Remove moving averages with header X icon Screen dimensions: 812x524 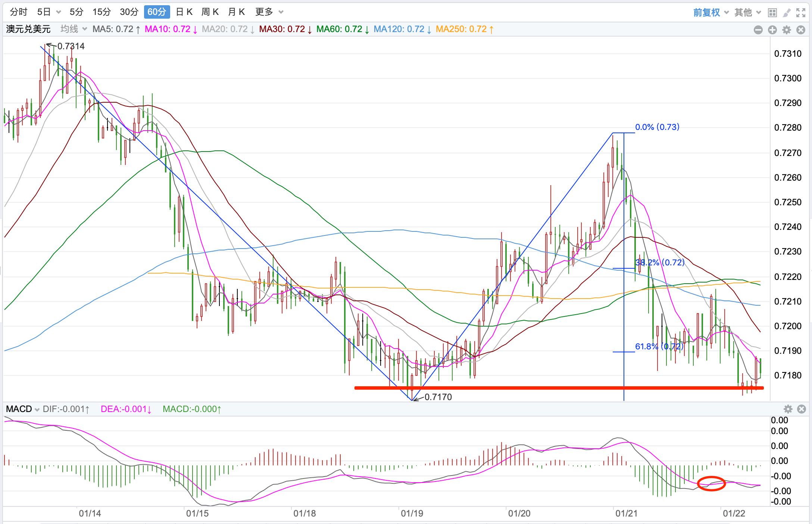point(801,30)
